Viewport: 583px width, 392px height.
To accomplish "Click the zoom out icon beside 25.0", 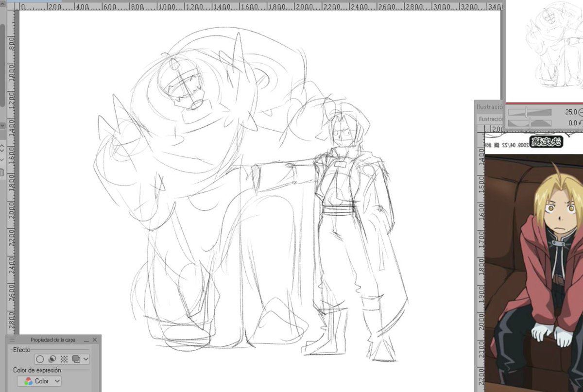I will coord(581,112).
